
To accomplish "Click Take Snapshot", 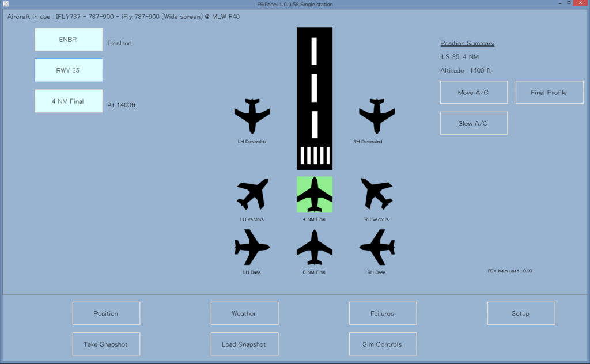I will tap(106, 344).
